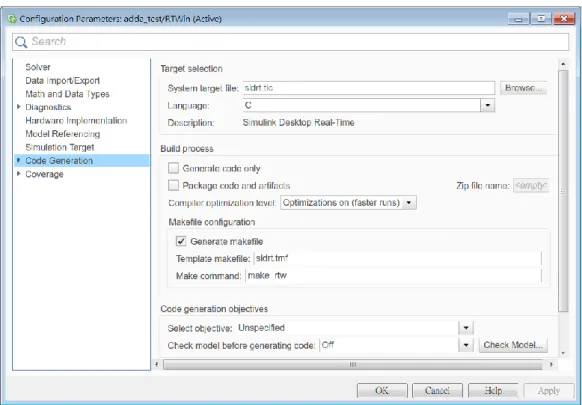Viewport: 582px width, 405px height.
Task: Click the Configuration Parameters title bar icon
Action: pos(12,19)
